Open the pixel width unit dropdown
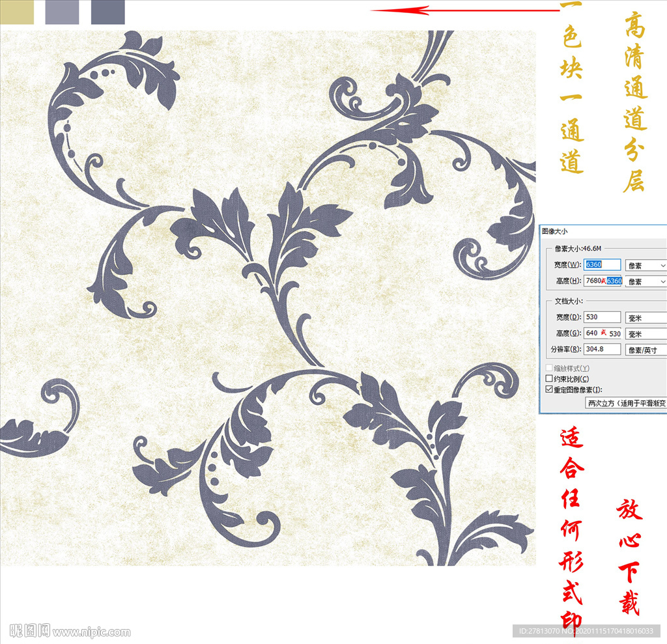 pyautogui.click(x=646, y=266)
